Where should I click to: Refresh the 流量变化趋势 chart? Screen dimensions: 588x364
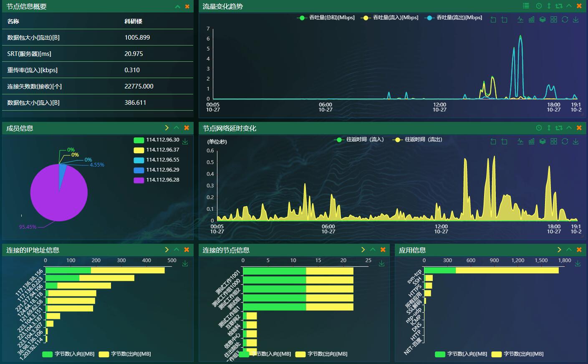tap(565, 19)
